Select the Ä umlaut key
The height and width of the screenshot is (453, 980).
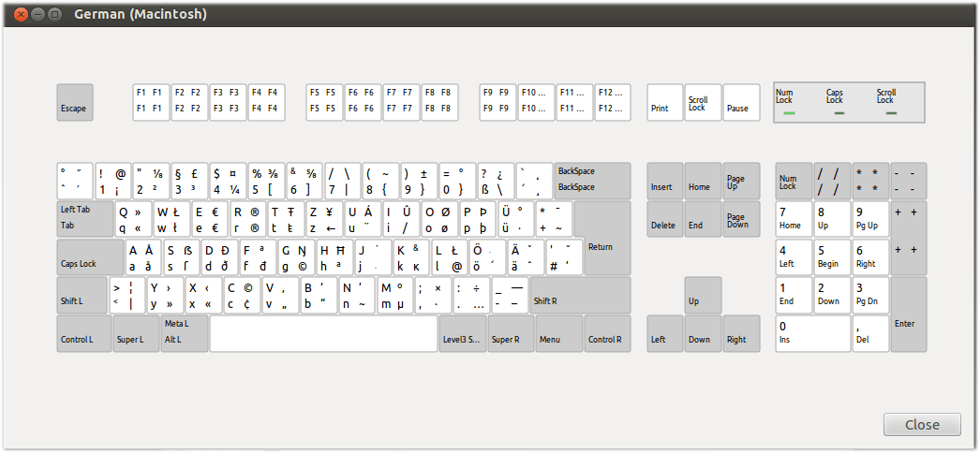pyautogui.click(x=527, y=257)
